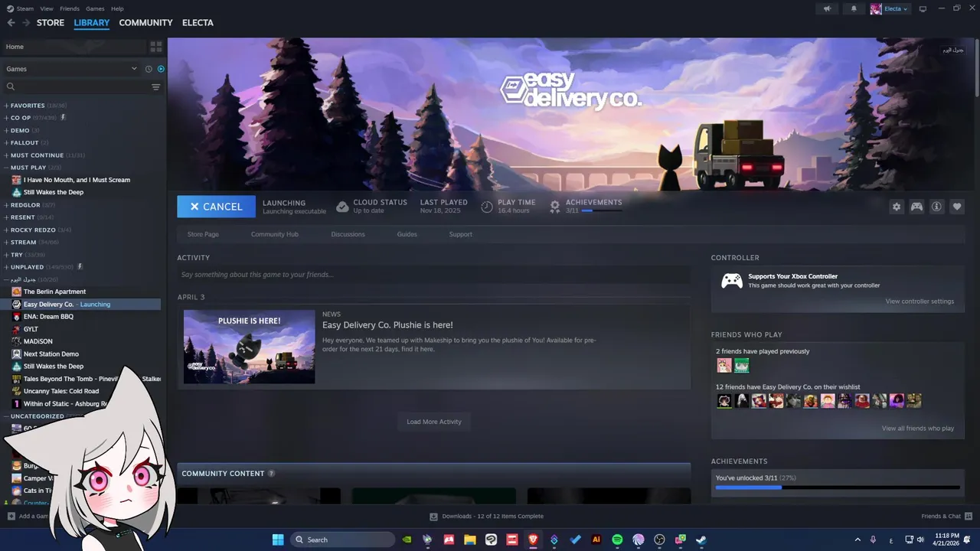Open the Friends menu

click(69, 8)
